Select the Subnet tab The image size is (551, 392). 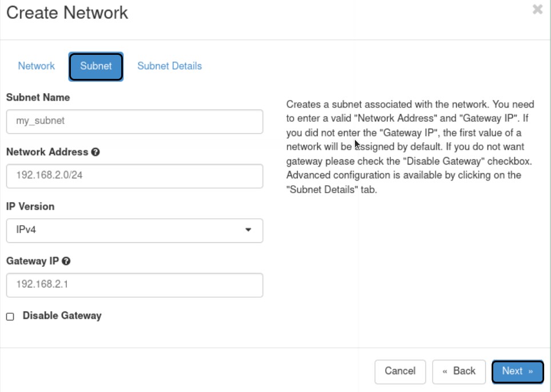coord(96,66)
